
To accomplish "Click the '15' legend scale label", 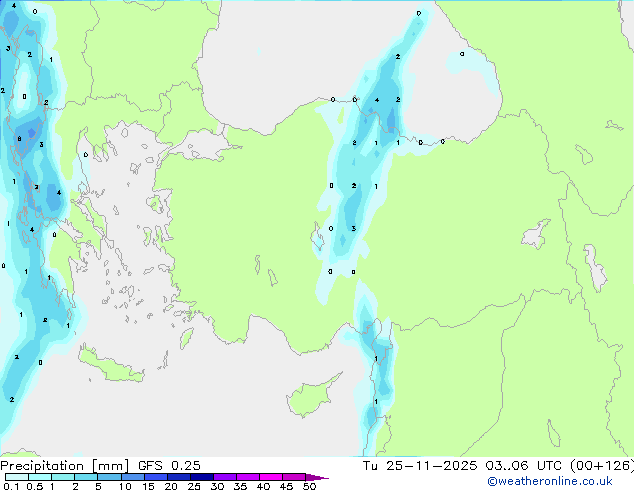I will [148, 486].
